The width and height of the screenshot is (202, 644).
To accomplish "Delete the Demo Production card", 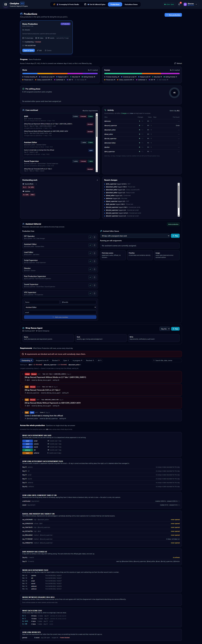I will click(48, 51).
